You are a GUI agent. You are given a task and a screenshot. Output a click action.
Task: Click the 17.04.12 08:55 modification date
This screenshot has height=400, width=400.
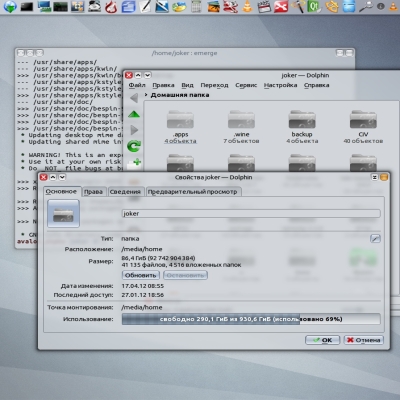click(143, 286)
